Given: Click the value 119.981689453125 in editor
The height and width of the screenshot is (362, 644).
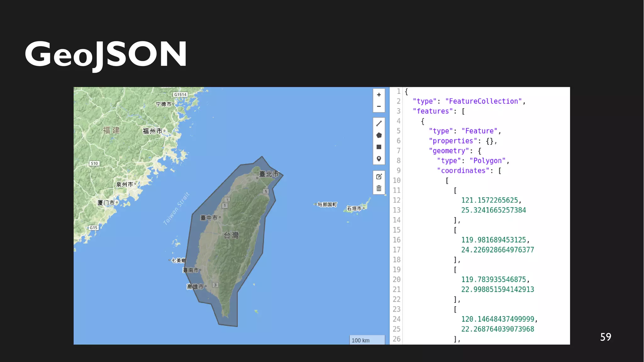Looking at the screenshot, I should [493, 240].
